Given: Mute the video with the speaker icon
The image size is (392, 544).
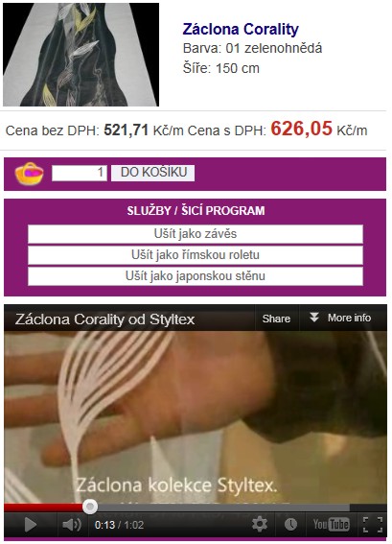Looking at the screenshot, I should pos(72,525).
